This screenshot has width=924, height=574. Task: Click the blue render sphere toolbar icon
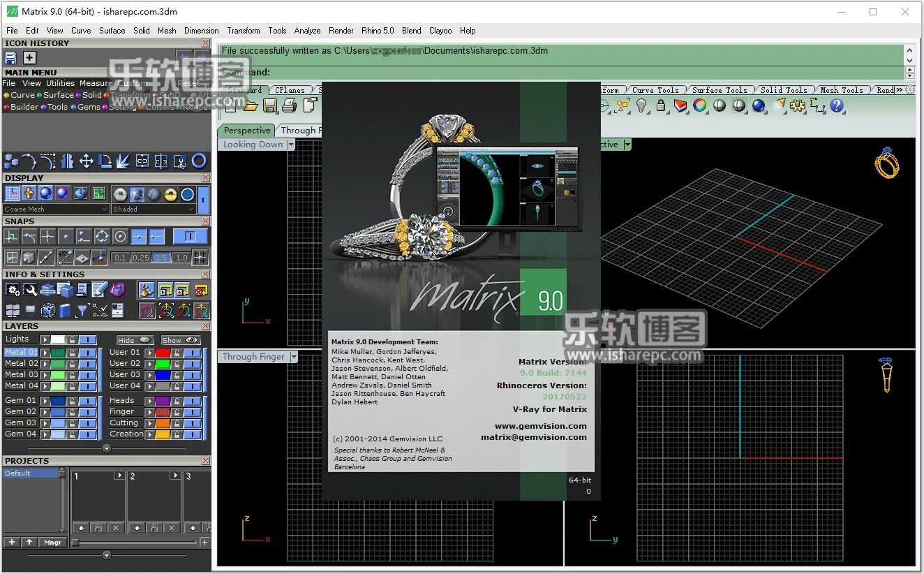click(759, 105)
